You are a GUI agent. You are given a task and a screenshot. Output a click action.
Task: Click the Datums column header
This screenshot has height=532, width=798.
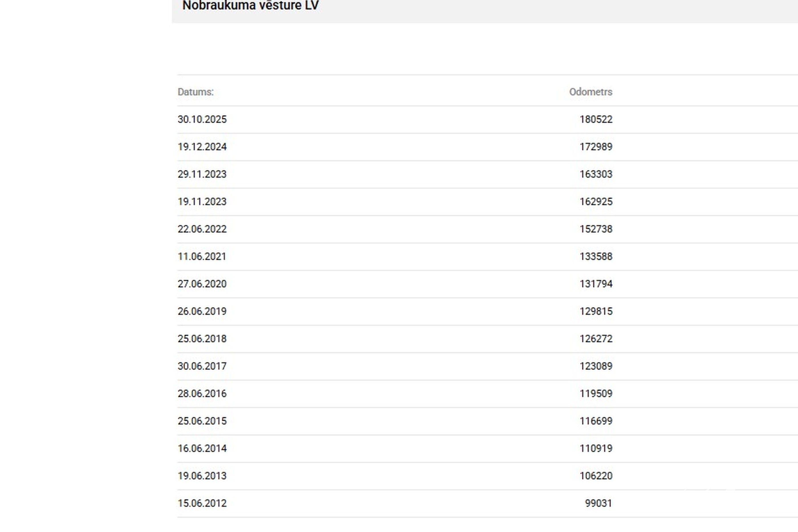196,92
